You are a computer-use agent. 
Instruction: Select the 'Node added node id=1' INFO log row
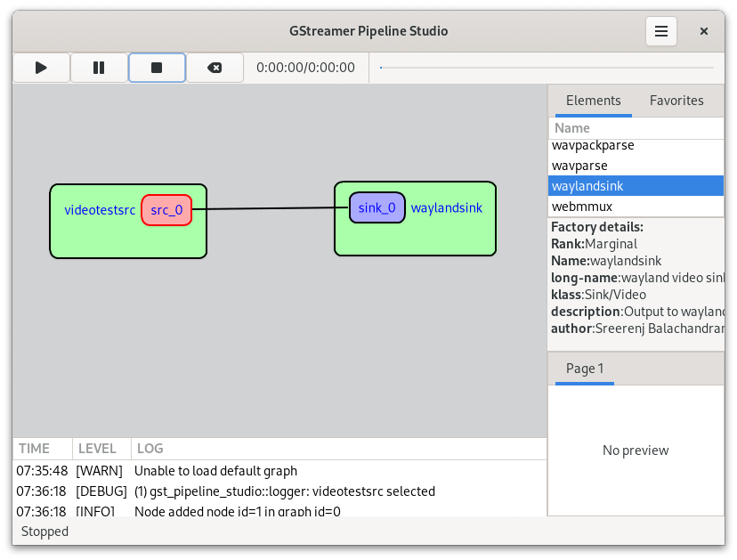pyautogui.click(x=279, y=511)
